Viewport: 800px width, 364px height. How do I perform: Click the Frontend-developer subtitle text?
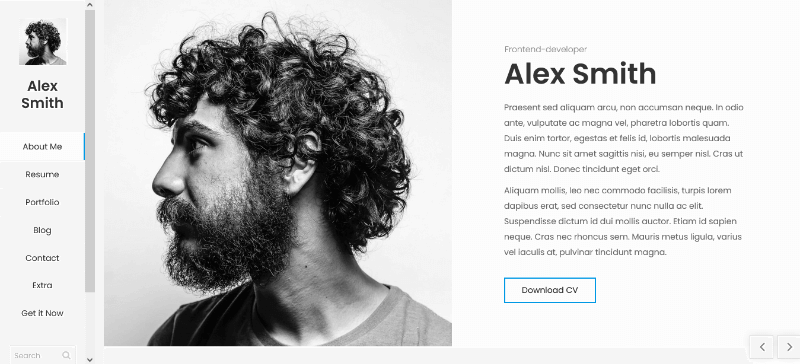545,49
